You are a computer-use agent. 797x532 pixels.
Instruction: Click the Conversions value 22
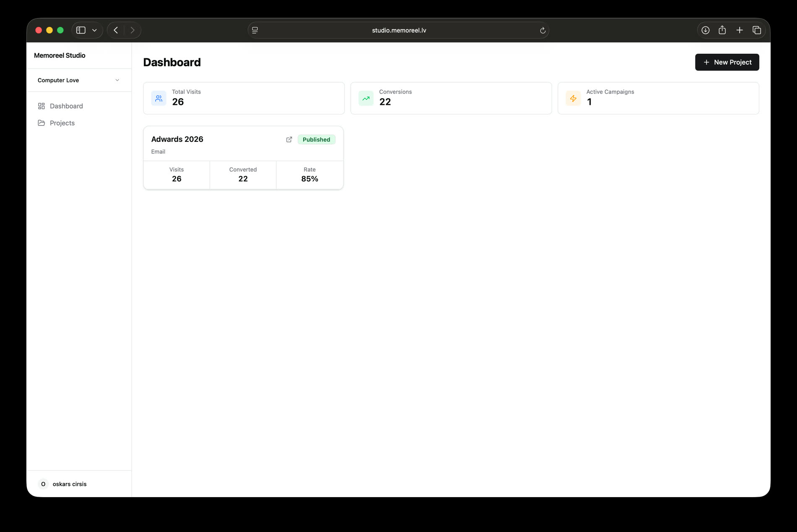pos(385,102)
